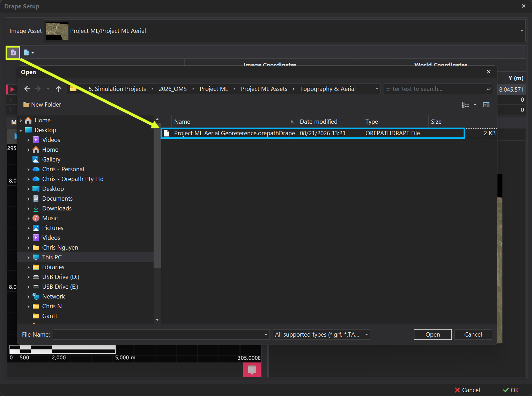Open the File Name history dropdown
Screen dimensions: 532x396
266,334
